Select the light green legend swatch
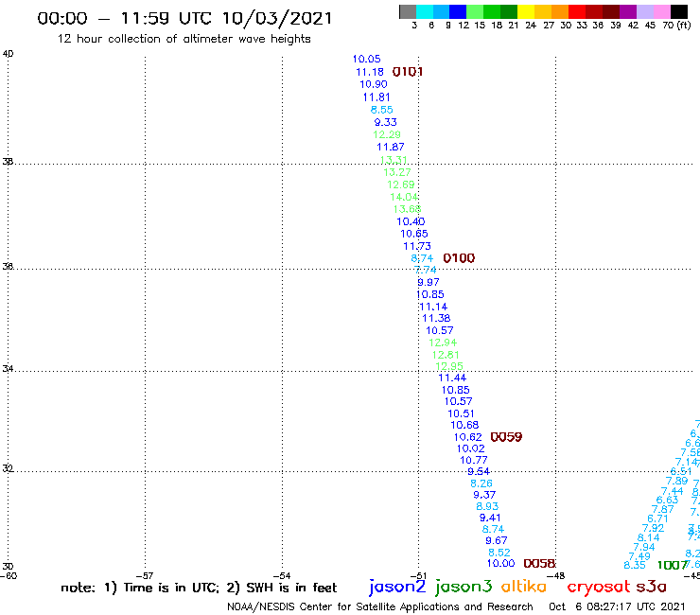The width and height of the screenshot is (700, 615). tap(475, 11)
